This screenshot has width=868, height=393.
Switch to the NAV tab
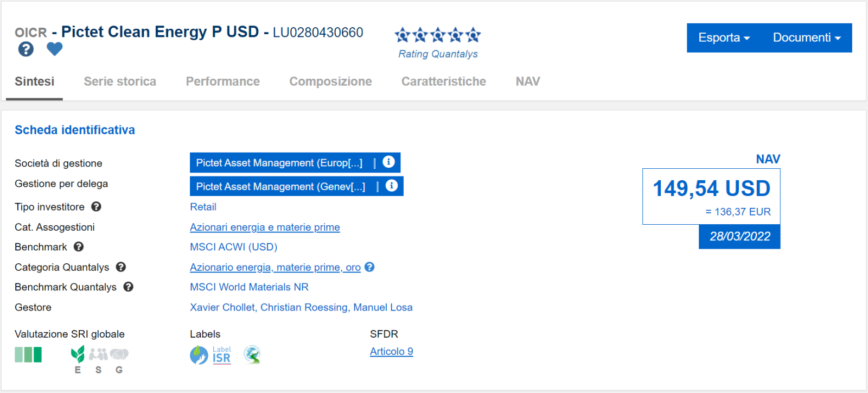pyautogui.click(x=528, y=82)
